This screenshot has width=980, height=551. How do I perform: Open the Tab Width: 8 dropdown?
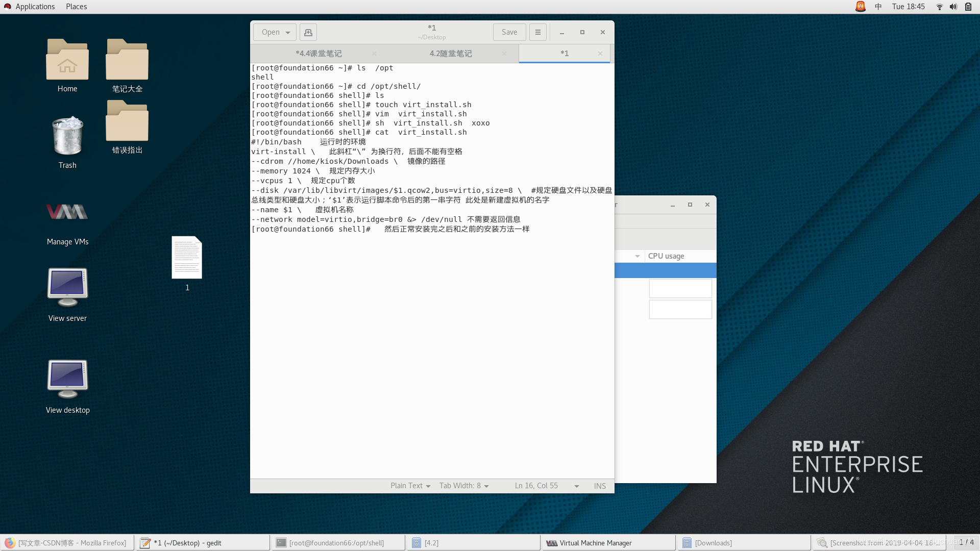[464, 486]
